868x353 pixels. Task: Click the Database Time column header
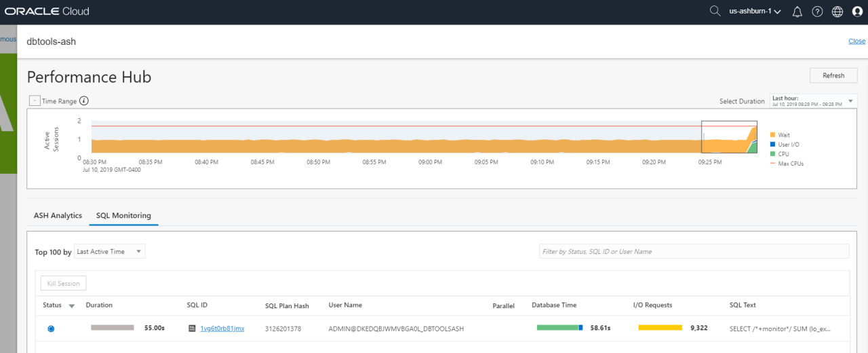554,305
